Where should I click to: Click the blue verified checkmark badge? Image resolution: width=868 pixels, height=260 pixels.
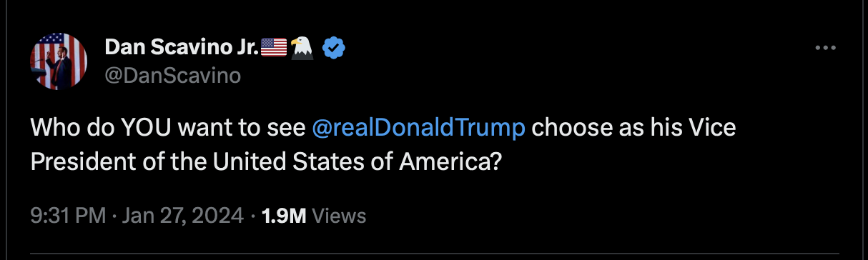[x=334, y=48]
